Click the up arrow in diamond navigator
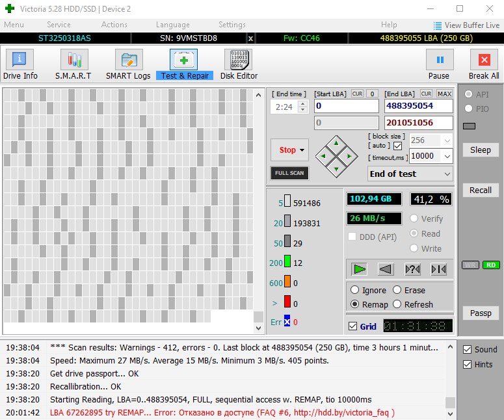Screen dimensions: 504x420 point(336,143)
